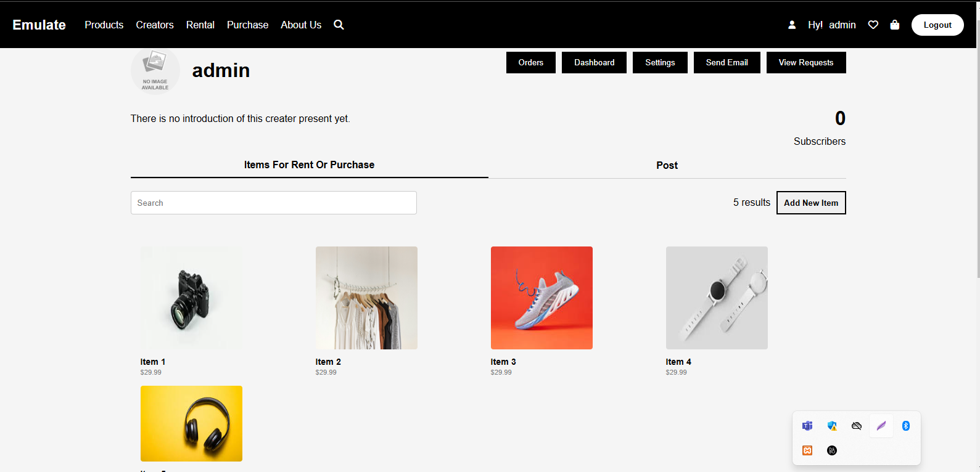
Task: Click the admin profile avatar image
Action: 155,71
